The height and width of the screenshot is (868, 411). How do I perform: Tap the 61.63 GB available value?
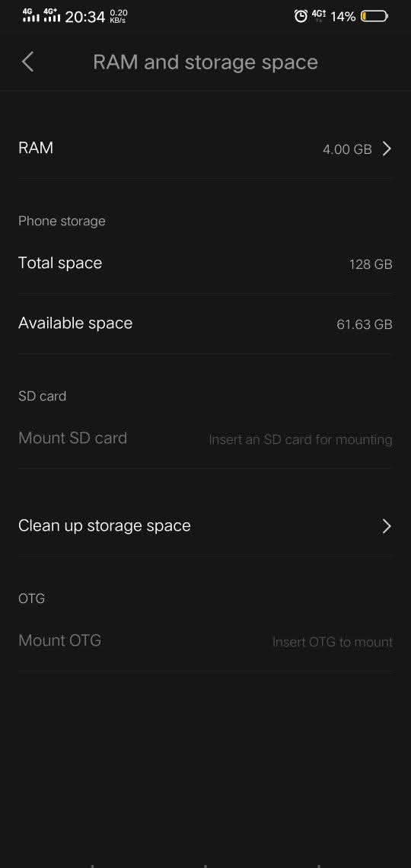pyautogui.click(x=365, y=324)
